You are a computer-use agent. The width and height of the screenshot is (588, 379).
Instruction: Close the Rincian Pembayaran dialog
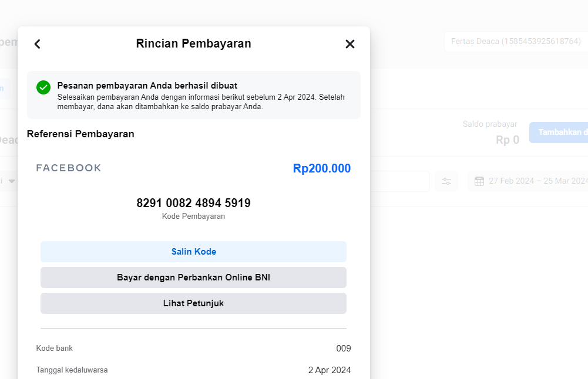(x=350, y=44)
